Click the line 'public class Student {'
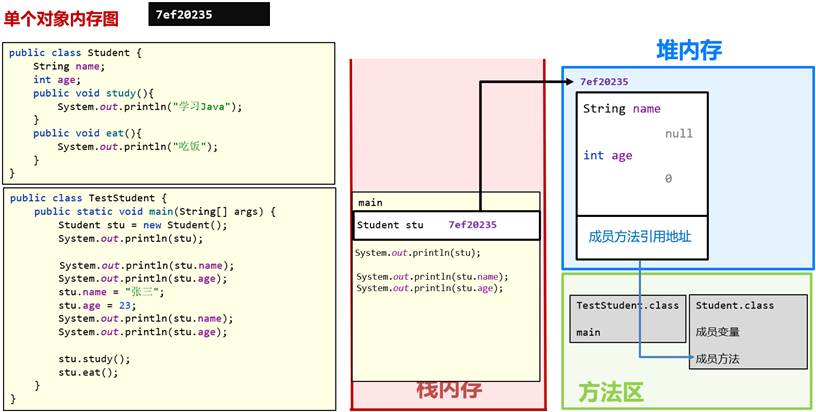 [x=75, y=53]
